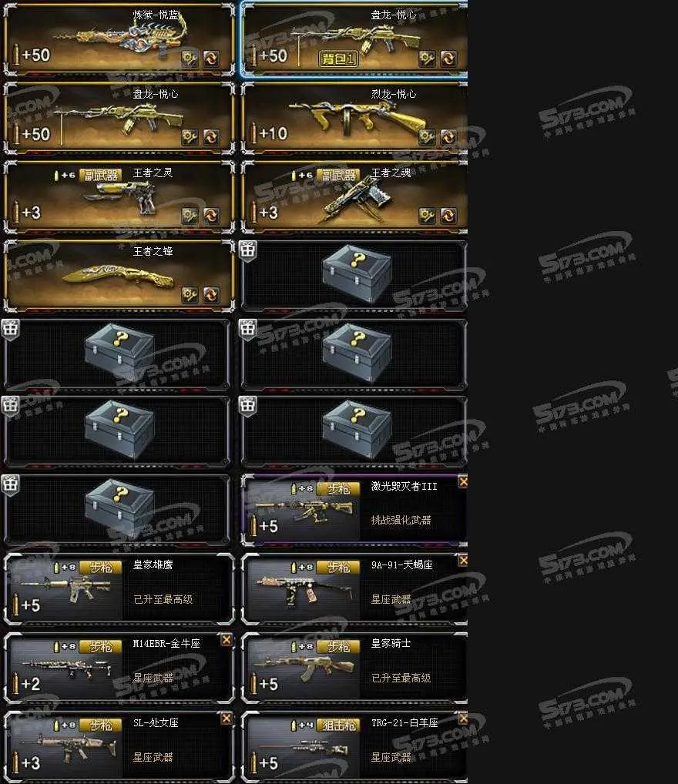
Task: Click gift icon on the box beside 王者之锋
Action: click(x=247, y=250)
